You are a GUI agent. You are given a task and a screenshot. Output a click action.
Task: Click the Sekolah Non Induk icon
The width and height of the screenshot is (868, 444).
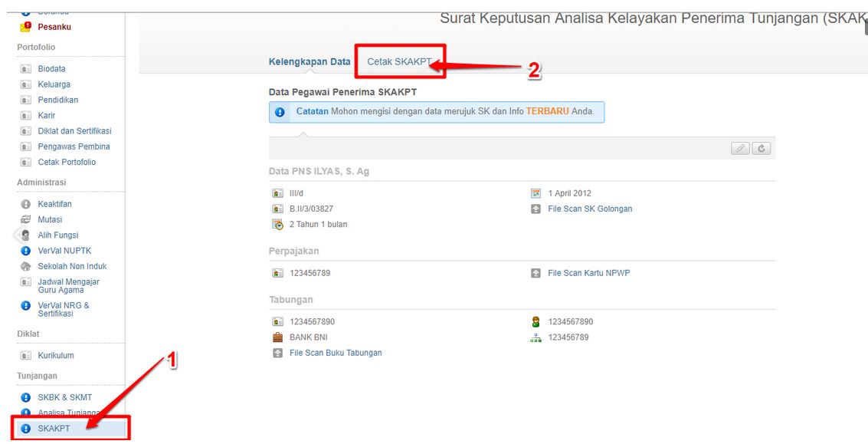(x=25, y=266)
